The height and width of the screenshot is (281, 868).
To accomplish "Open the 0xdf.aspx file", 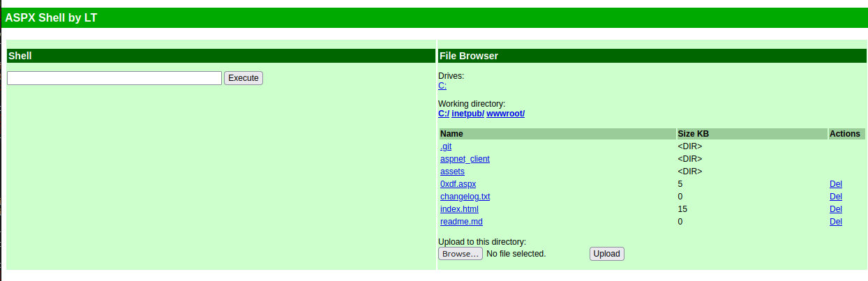I will click(x=458, y=184).
